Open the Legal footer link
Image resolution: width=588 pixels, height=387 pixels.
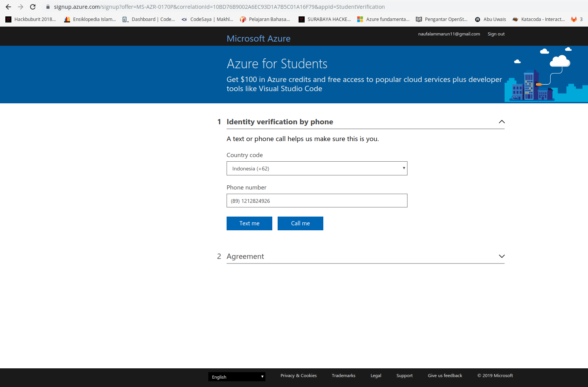pyautogui.click(x=376, y=376)
